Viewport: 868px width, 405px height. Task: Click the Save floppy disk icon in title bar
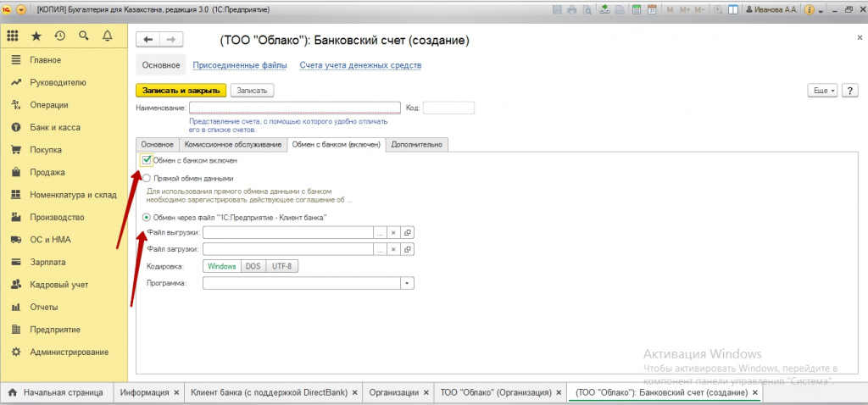tap(557, 9)
